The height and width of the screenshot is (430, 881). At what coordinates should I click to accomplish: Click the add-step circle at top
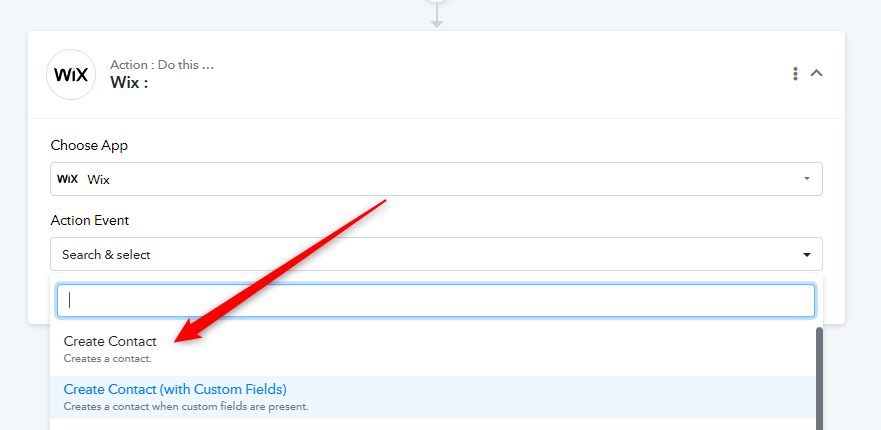pos(437,1)
